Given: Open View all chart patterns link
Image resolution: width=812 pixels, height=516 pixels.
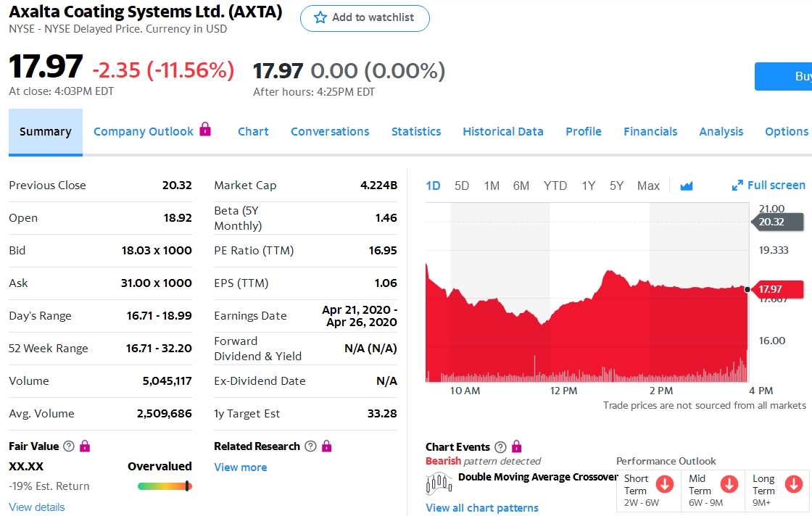Looking at the screenshot, I should [x=482, y=507].
